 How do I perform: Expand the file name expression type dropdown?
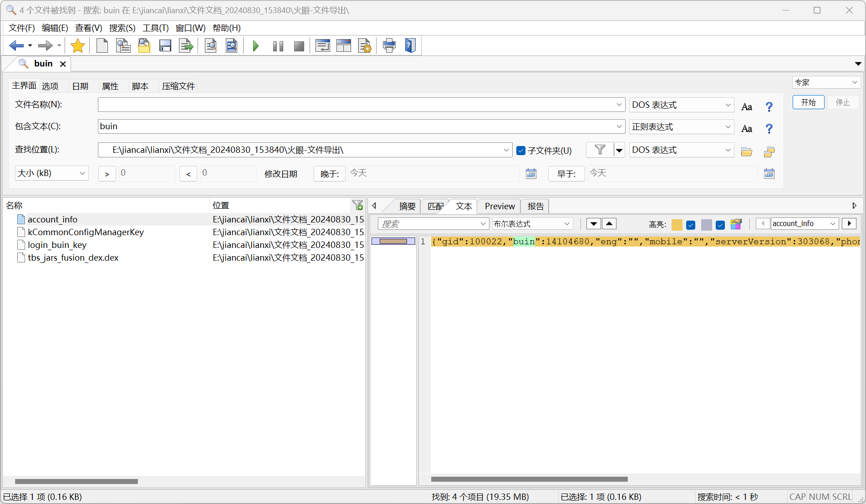(x=728, y=105)
